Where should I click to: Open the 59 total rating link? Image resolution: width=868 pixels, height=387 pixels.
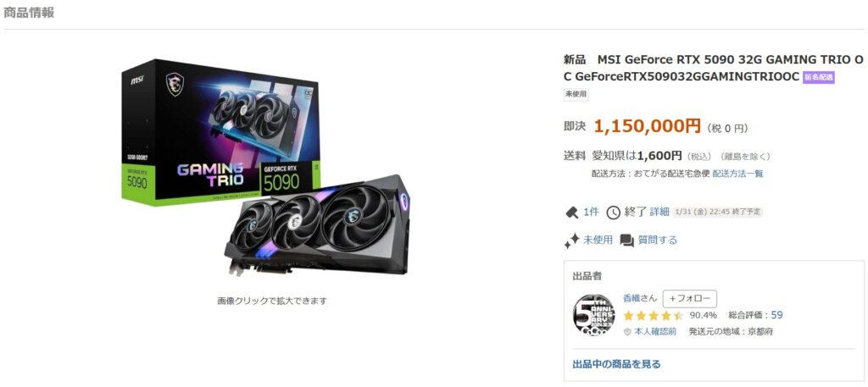pos(776,315)
